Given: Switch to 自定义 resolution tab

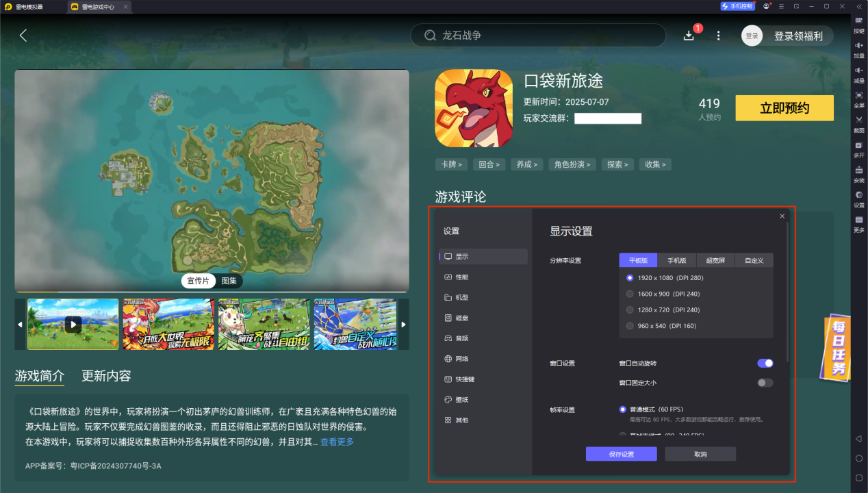Looking at the screenshot, I should click(754, 260).
